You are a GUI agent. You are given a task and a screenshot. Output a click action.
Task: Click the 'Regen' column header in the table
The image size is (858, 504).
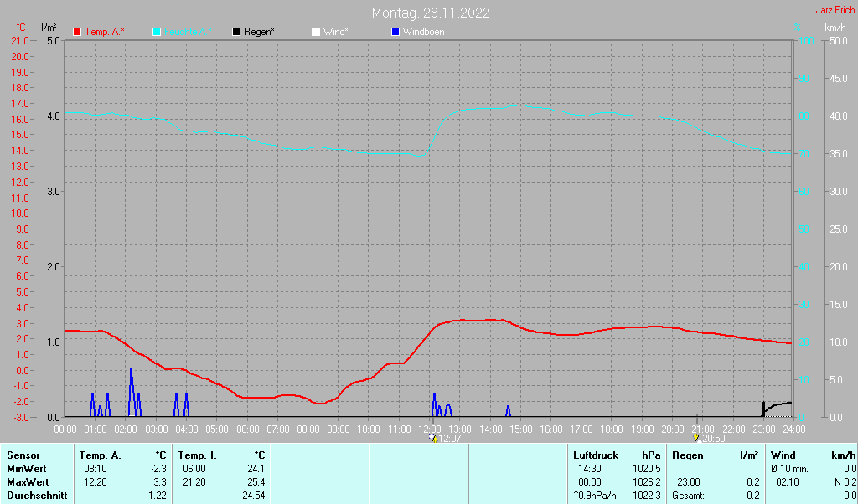pyautogui.click(x=687, y=455)
